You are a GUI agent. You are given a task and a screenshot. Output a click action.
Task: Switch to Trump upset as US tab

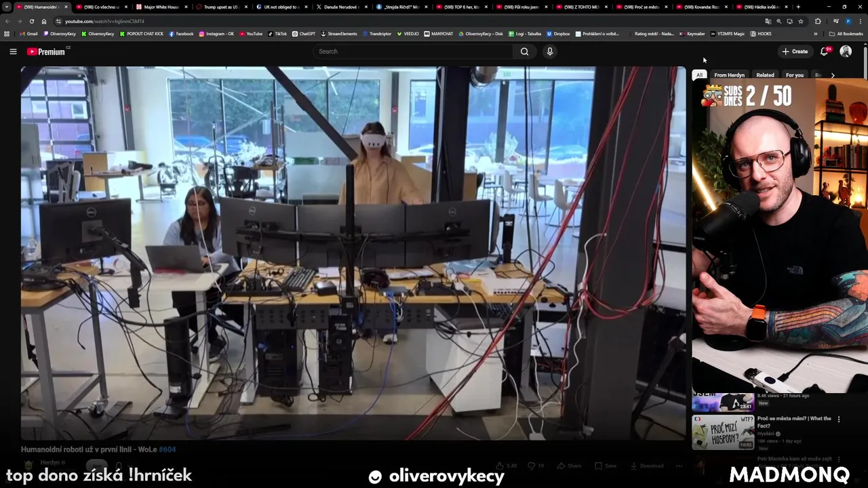[x=220, y=7]
